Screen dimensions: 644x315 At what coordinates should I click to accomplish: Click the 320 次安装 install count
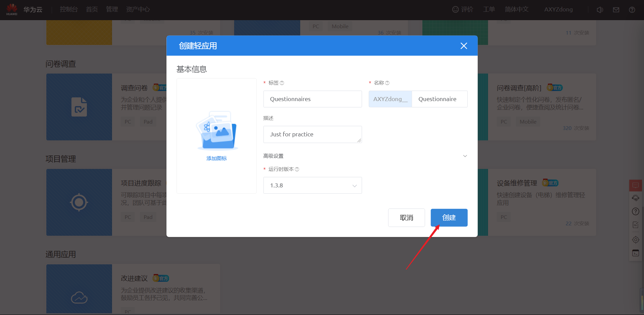576,128
